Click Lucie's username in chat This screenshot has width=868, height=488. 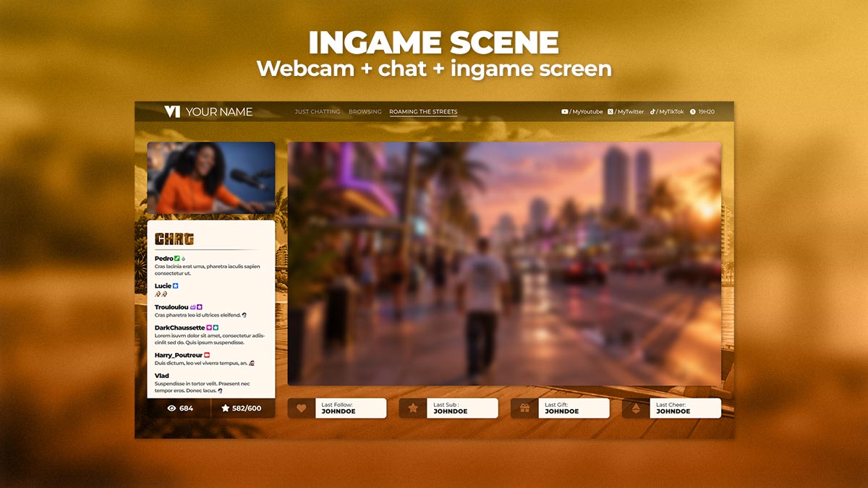[163, 286]
